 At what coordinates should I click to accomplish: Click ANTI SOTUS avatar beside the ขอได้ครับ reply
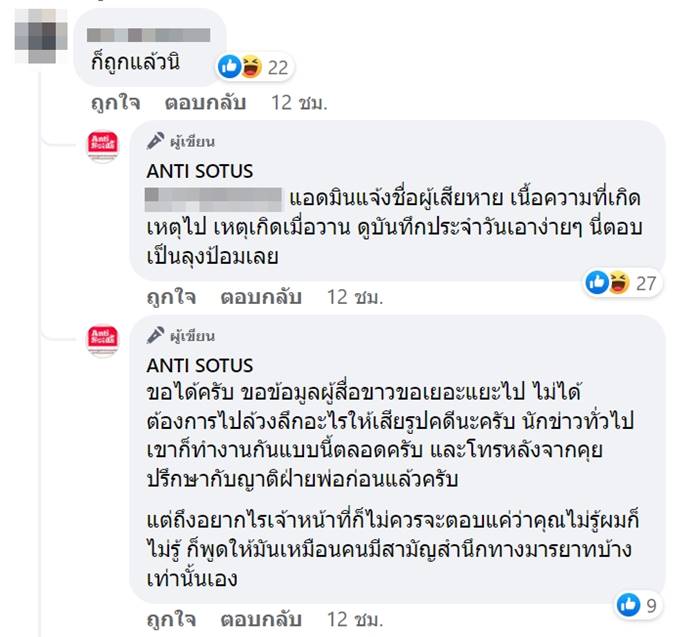pos(105,341)
